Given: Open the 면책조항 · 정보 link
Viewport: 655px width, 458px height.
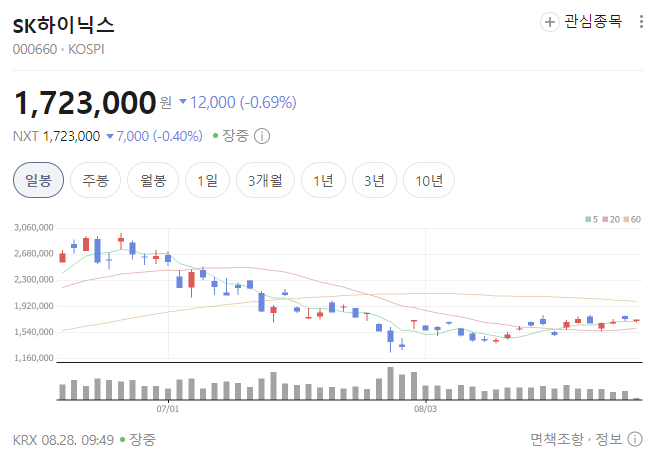Looking at the screenshot, I should (x=576, y=439).
